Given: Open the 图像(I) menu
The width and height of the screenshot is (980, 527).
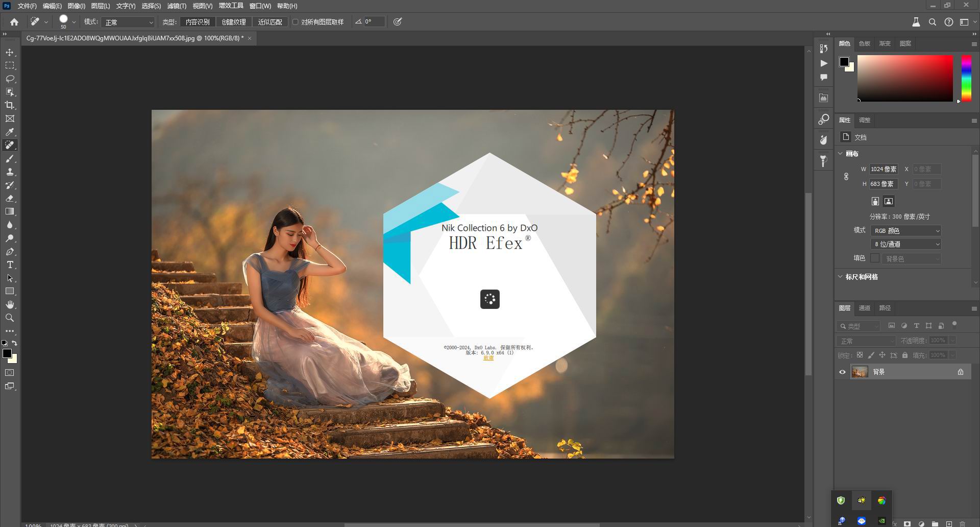Looking at the screenshot, I should [76, 6].
